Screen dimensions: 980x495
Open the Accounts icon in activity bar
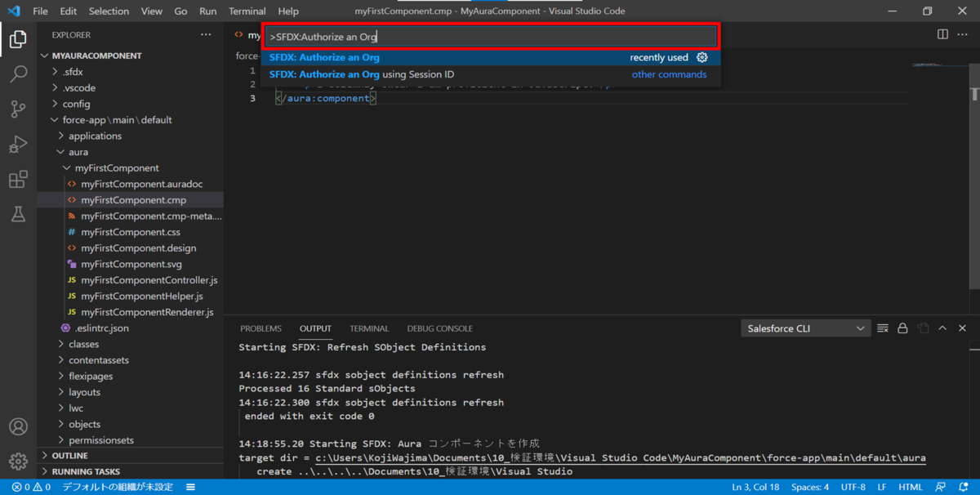(x=18, y=427)
